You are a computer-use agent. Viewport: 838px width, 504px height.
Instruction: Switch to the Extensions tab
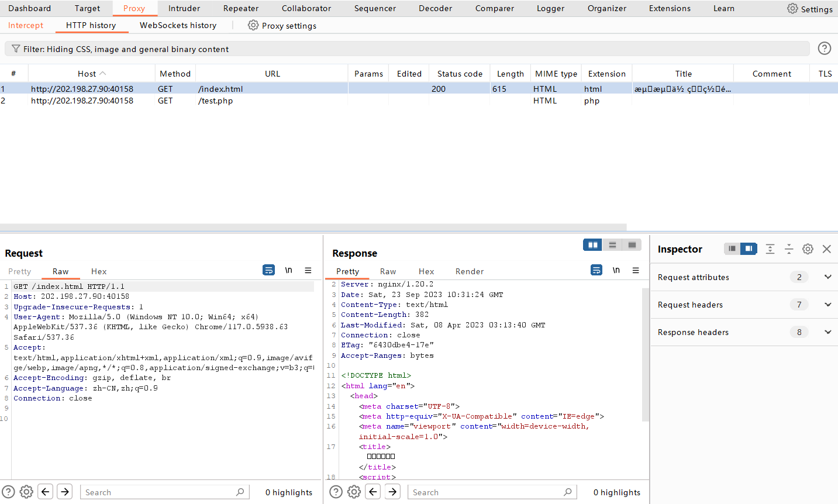point(670,8)
